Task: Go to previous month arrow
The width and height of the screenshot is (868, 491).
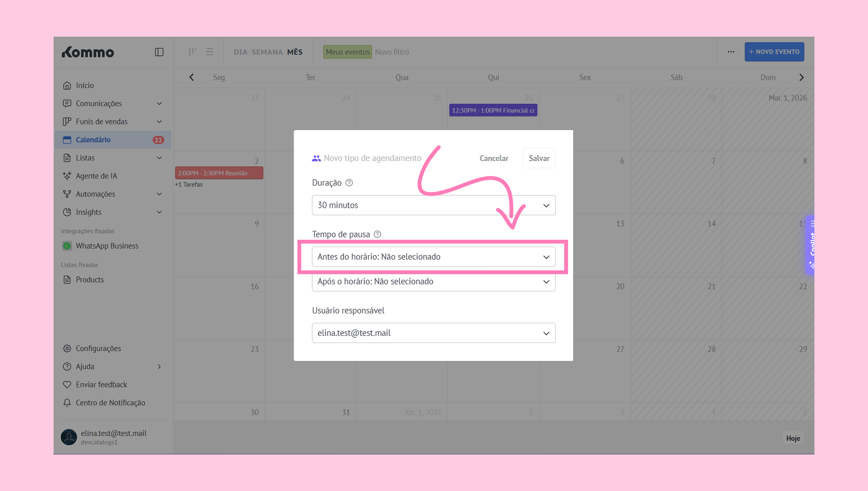Action: click(x=192, y=77)
